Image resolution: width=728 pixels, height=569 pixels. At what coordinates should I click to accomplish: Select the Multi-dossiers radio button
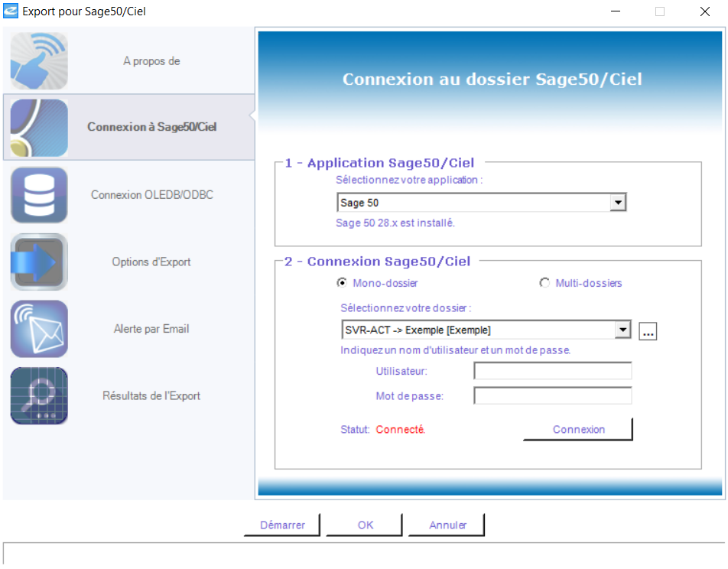[544, 283]
